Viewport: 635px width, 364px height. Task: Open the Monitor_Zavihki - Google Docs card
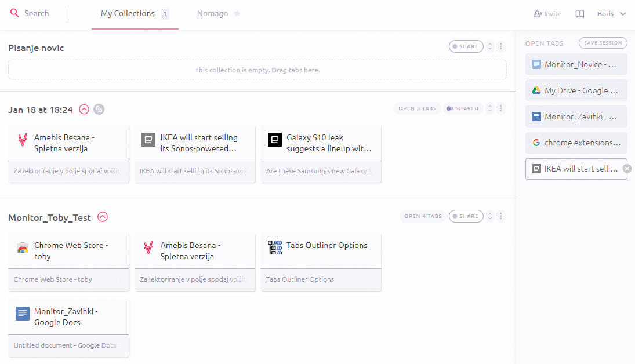coord(68,329)
